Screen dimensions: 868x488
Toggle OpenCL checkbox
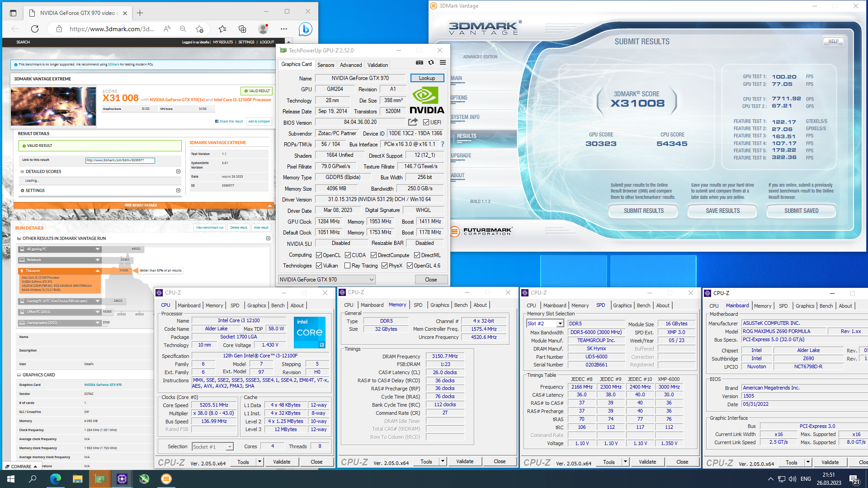(319, 255)
